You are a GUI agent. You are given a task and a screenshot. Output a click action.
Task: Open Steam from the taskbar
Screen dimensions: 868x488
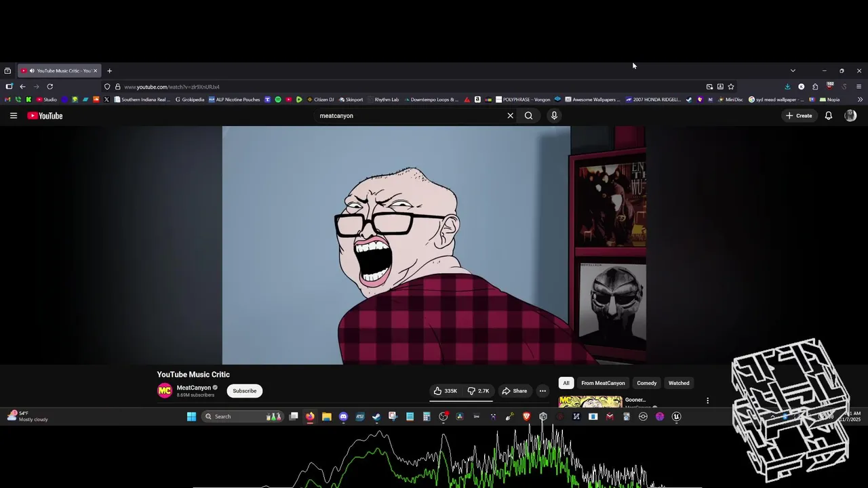pos(376,417)
